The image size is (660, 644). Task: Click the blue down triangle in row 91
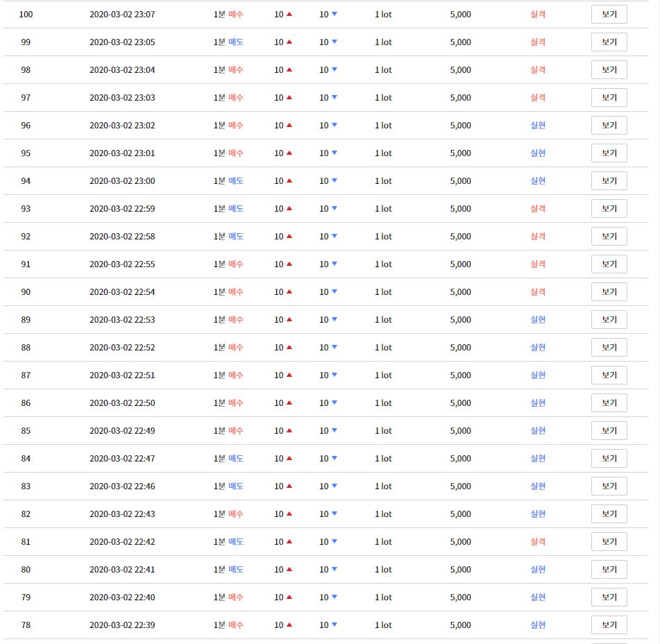pyautogui.click(x=335, y=264)
